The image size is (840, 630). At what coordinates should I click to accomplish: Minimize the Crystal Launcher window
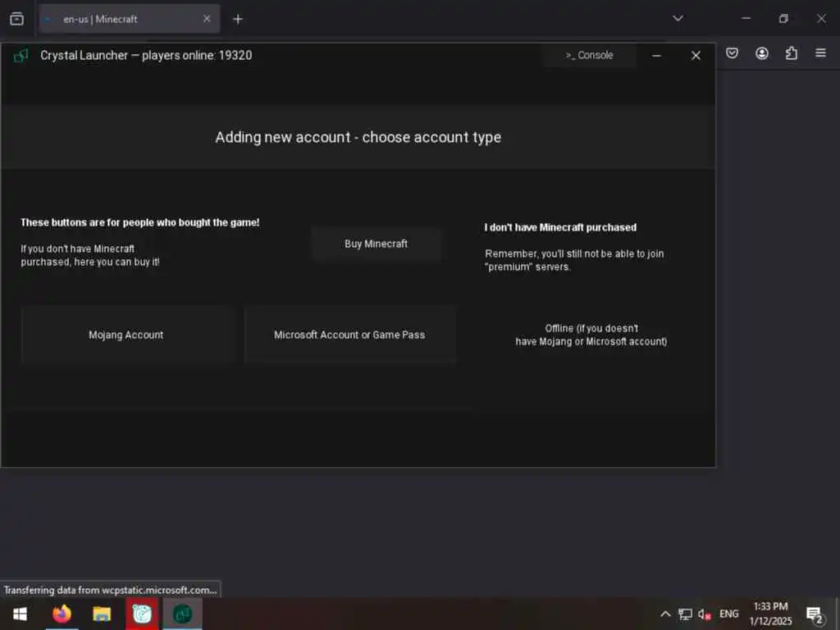tap(656, 55)
